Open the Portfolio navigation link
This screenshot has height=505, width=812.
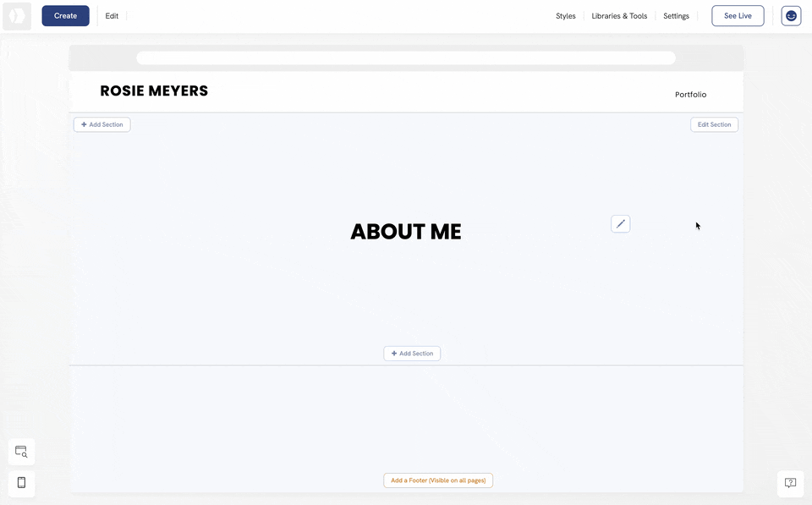[690, 95]
